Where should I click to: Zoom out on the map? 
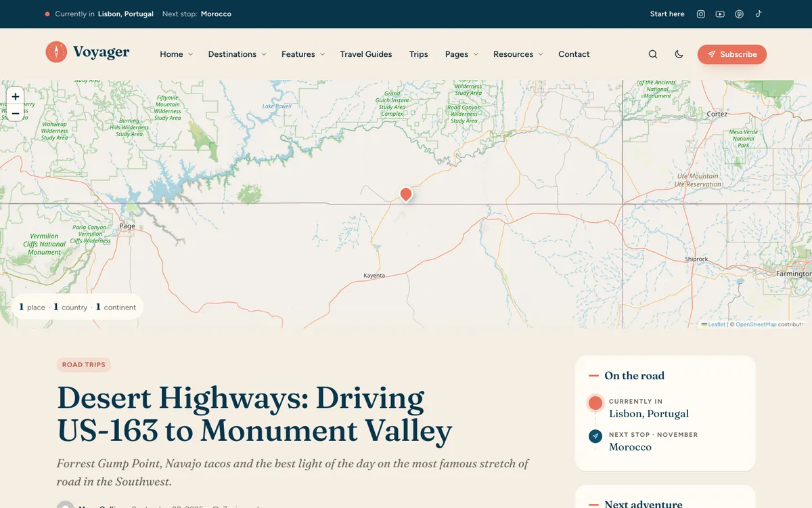point(15,114)
